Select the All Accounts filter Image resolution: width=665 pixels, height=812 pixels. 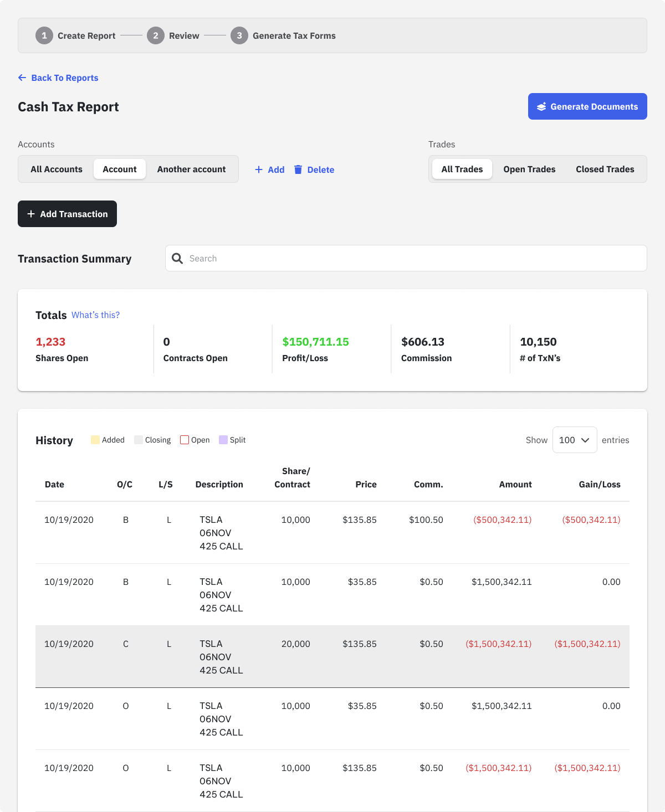coord(57,169)
